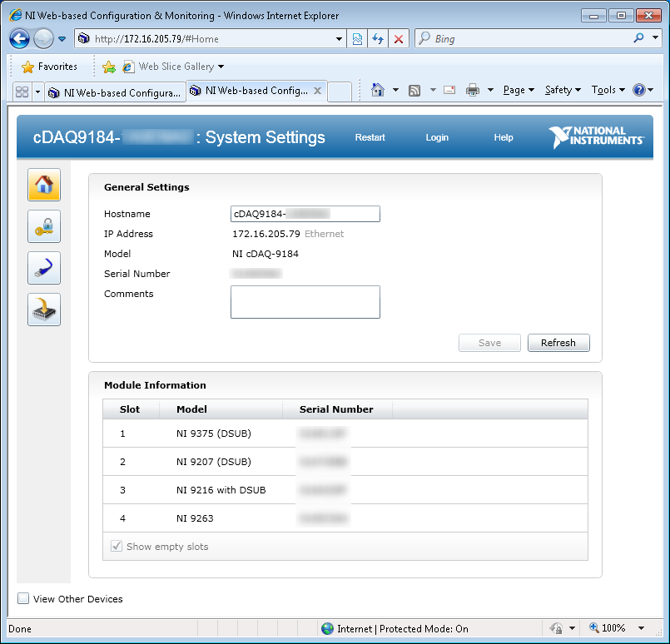Image resolution: width=670 pixels, height=644 pixels.
Task: Click the Hostname input field
Action: (x=305, y=214)
